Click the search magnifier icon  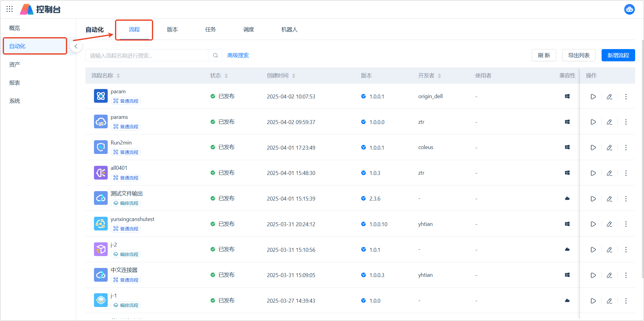pos(215,55)
